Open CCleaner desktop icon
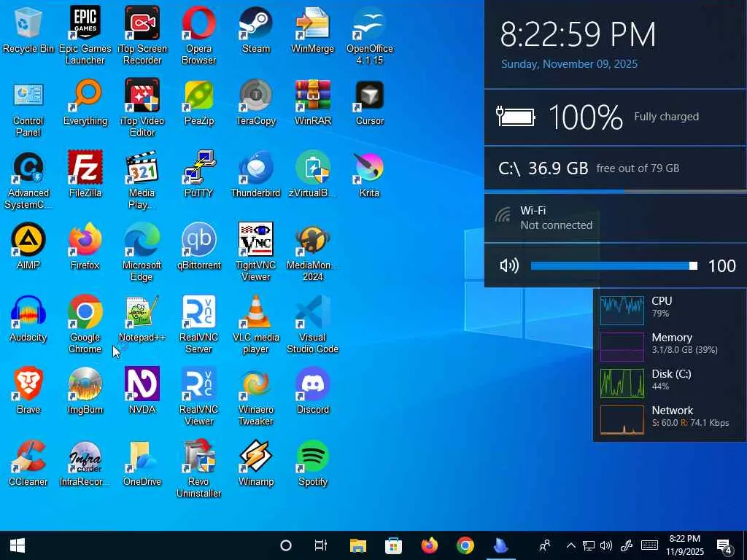Screen dimensions: 747x560 tap(28, 464)
